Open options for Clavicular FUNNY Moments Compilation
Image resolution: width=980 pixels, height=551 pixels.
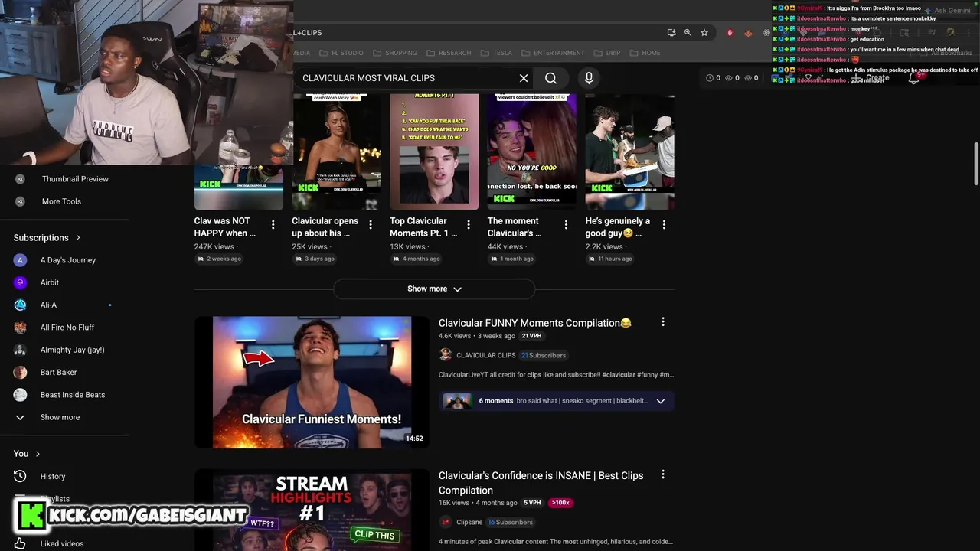[x=663, y=322]
